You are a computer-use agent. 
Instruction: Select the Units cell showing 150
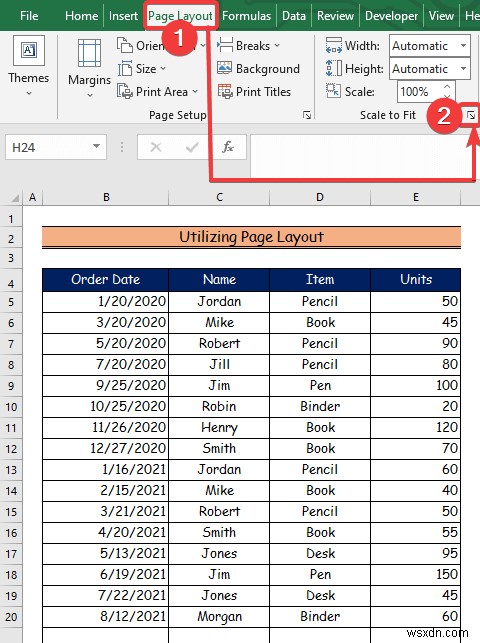[x=416, y=575]
